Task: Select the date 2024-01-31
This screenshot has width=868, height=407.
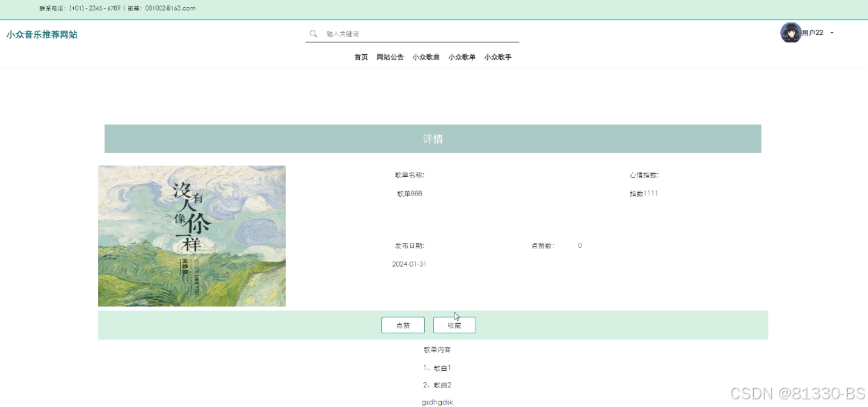Action: click(409, 264)
